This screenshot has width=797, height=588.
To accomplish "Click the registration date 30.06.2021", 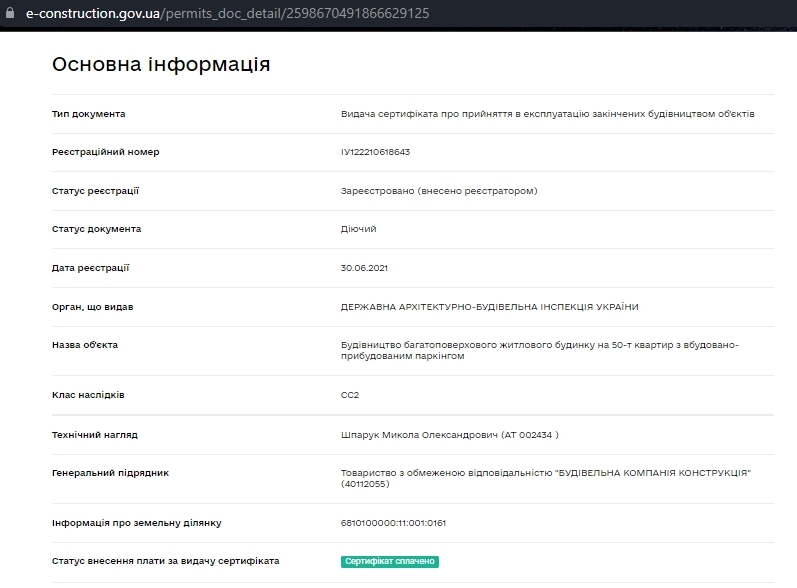I will pos(364,268).
